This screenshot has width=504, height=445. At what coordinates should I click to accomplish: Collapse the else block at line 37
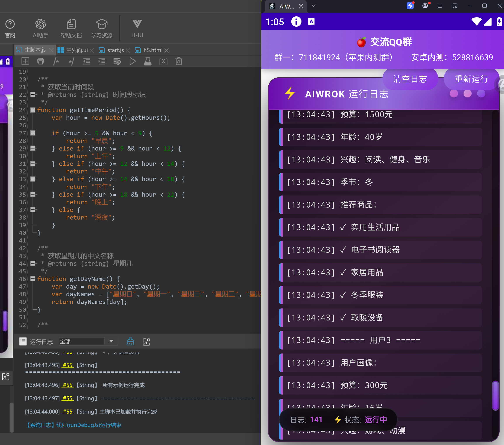point(33,210)
